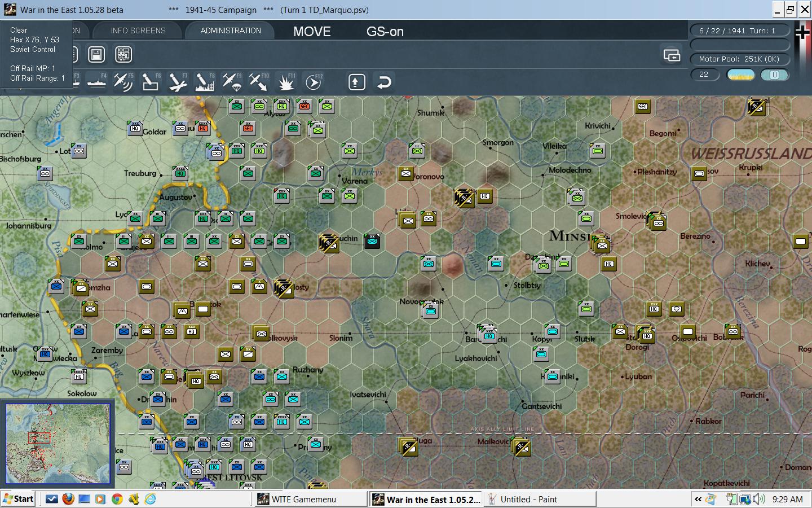Screen dimensions: 812x508
Task: Click the Molodechno town label
Action: point(570,170)
